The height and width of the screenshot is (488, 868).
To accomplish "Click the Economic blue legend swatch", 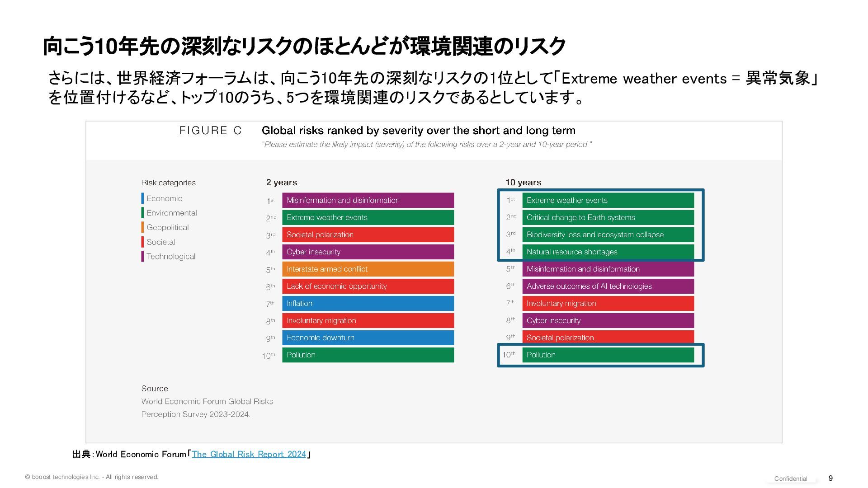I will pyautogui.click(x=142, y=198).
